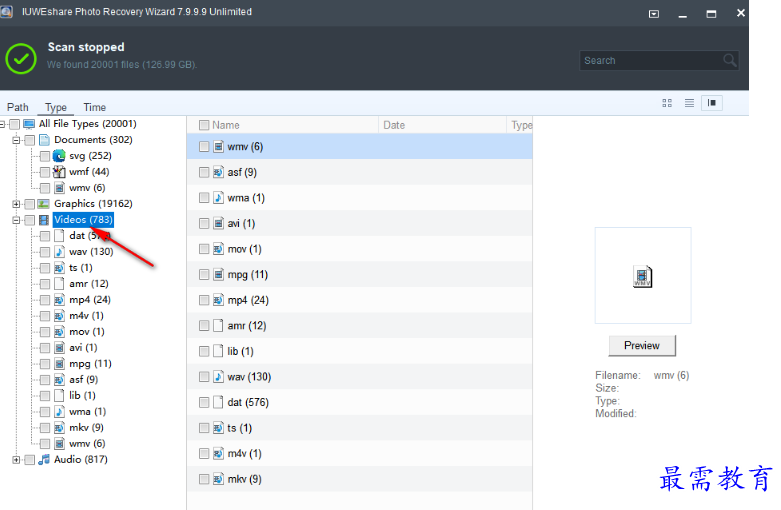Click the mov icon in the file list
This screenshot has height=510, width=781.
[x=218, y=249]
